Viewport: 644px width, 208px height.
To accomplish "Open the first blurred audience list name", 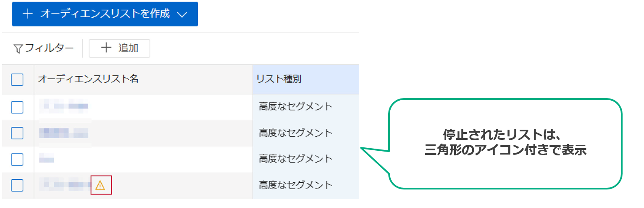I will 64,107.
